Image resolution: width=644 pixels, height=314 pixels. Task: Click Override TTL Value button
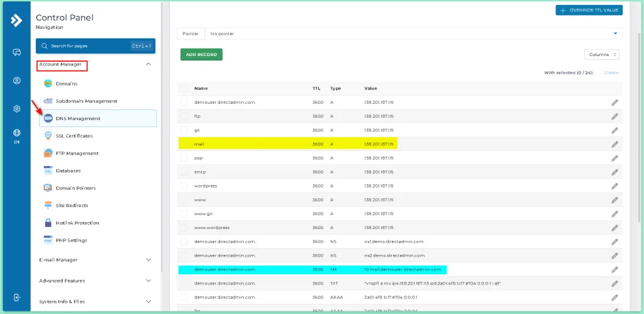(589, 10)
